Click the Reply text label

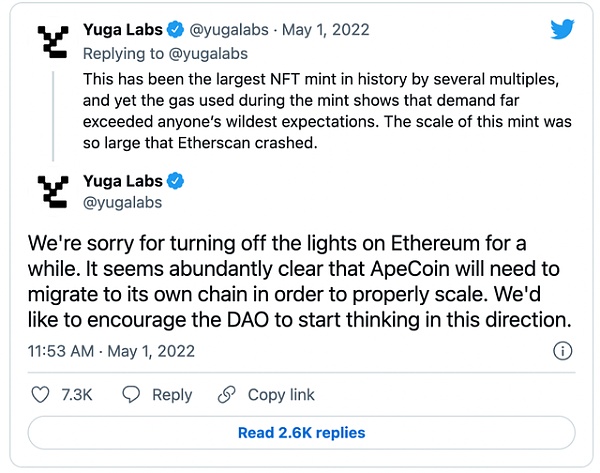pos(171,395)
